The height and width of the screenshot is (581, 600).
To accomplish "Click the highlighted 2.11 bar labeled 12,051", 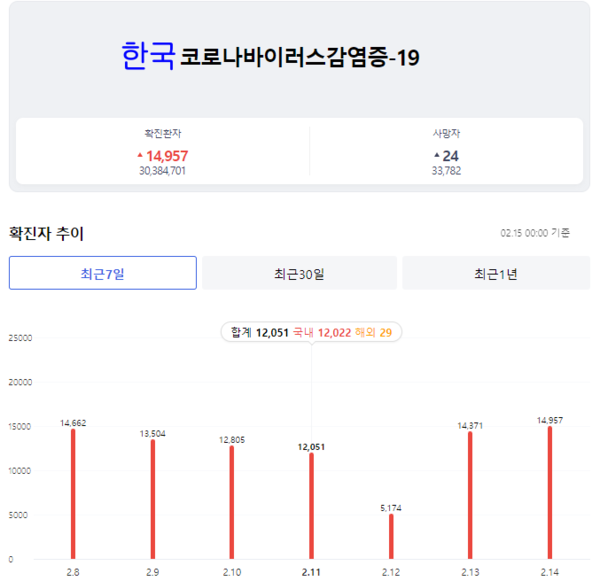I will 311,506.
